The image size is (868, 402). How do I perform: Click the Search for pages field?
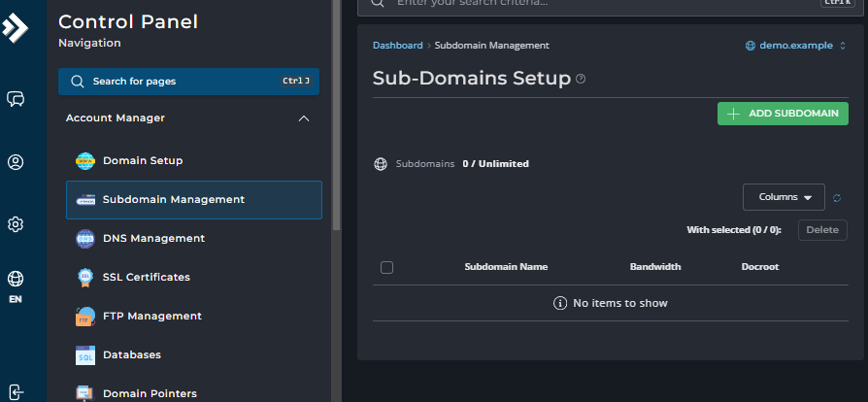pos(188,82)
